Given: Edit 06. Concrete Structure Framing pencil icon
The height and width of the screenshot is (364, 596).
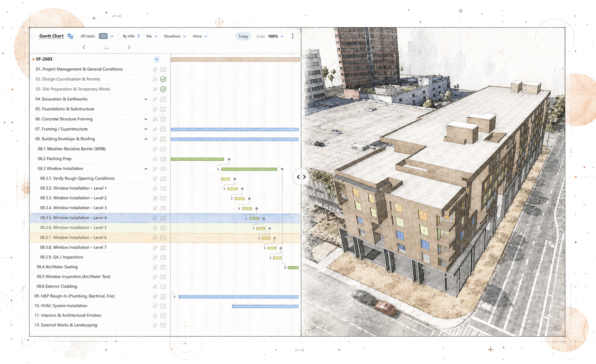Looking at the screenshot, I should pos(155,119).
